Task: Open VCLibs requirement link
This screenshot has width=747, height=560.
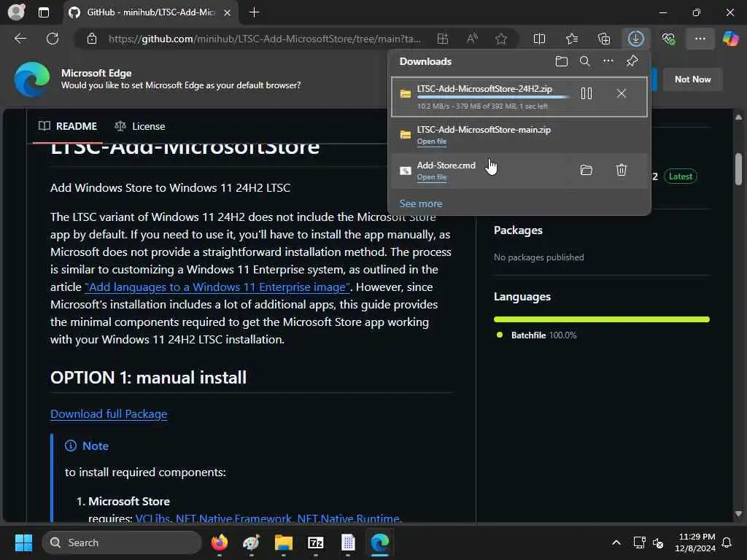Action: [152, 518]
